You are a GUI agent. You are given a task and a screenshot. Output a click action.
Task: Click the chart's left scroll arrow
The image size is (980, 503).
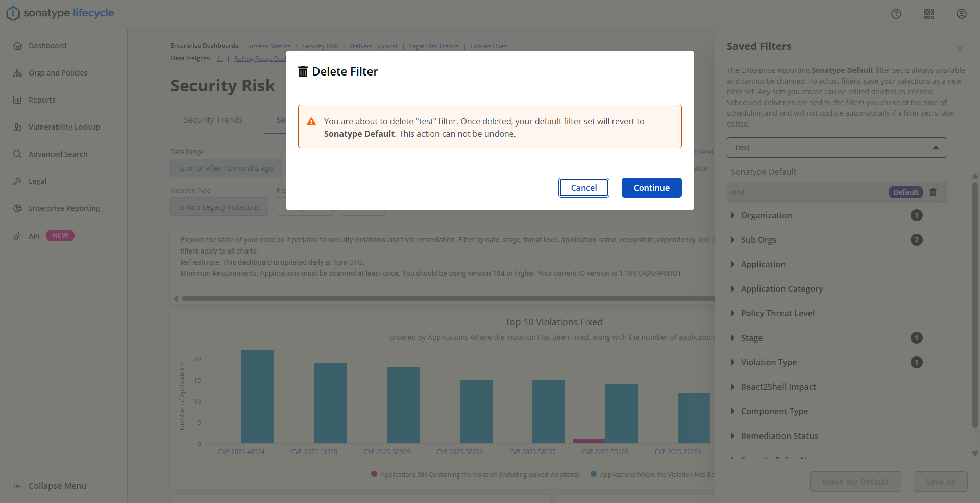(176, 299)
